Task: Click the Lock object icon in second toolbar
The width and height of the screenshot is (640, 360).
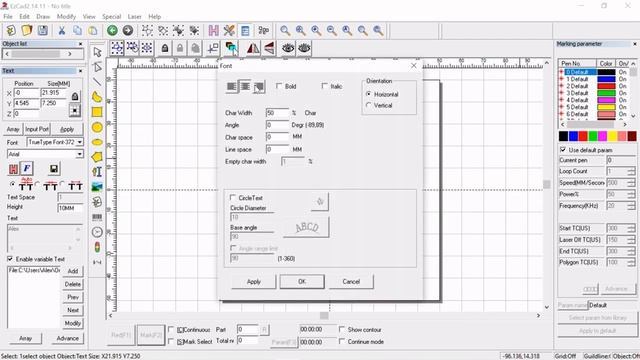Action: (x=164, y=48)
